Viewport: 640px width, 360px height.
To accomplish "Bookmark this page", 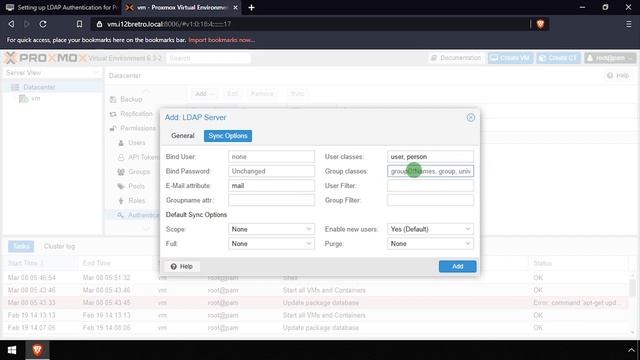I will pyautogui.click(x=79, y=24).
